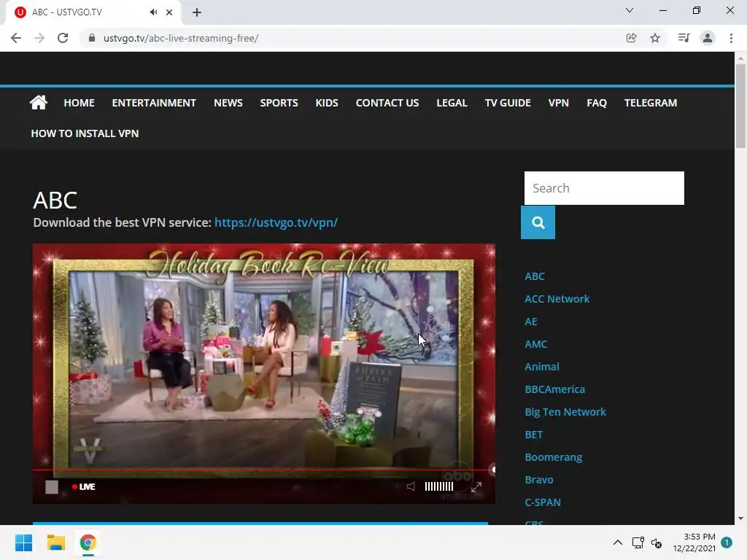Click the scrollbar down arrow
Screen dimensions: 747x560
[x=740, y=518]
